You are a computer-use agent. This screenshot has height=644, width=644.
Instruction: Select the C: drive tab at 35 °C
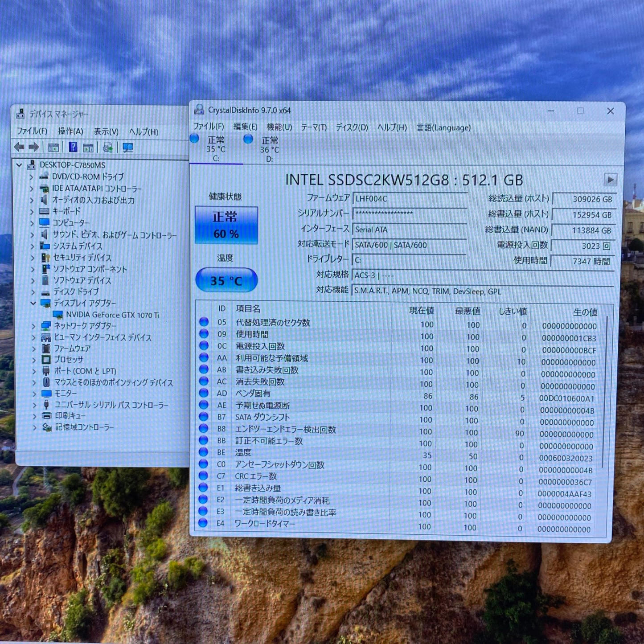point(216,149)
